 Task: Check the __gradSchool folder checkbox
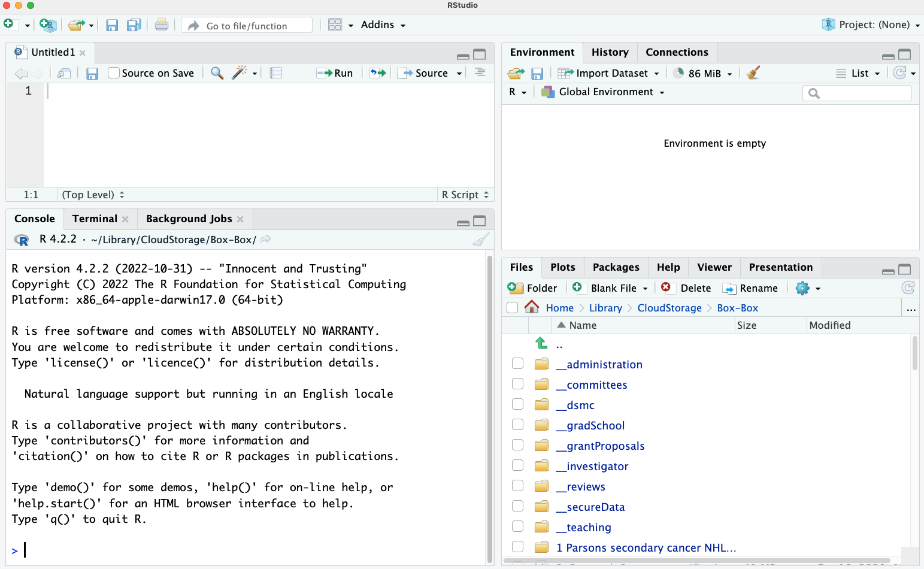518,425
